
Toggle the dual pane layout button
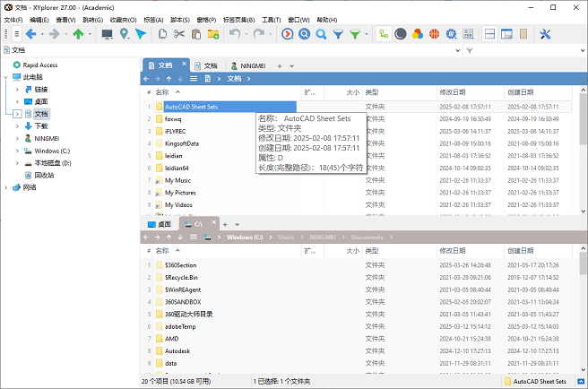[x=489, y=34]
